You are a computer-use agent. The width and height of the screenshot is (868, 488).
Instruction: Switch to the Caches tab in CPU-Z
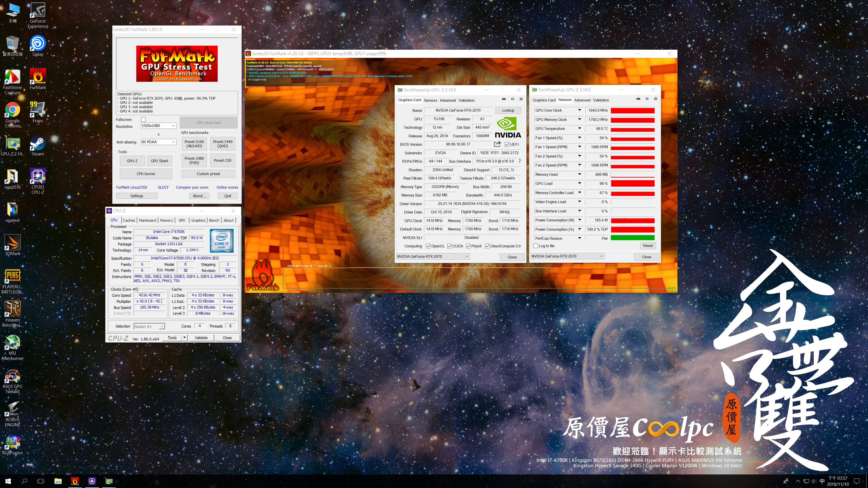pyautogui.click(x=129, y=220)
